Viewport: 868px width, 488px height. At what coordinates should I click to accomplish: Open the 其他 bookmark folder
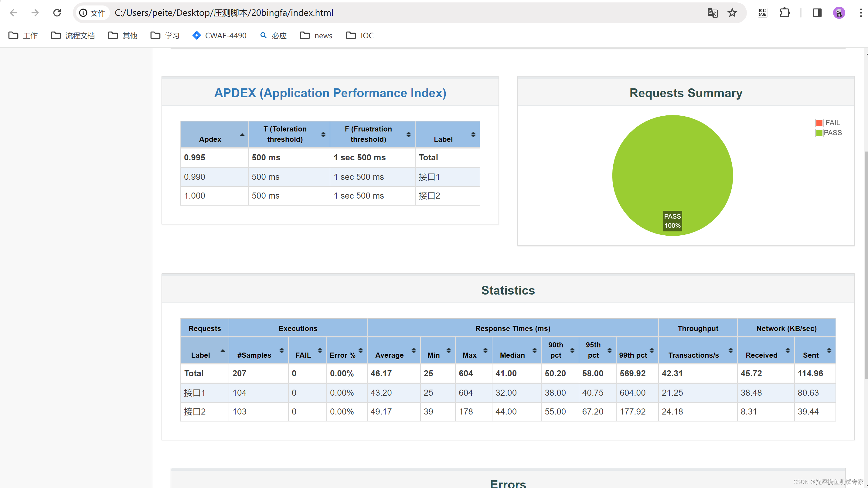[x=123, y=36]
